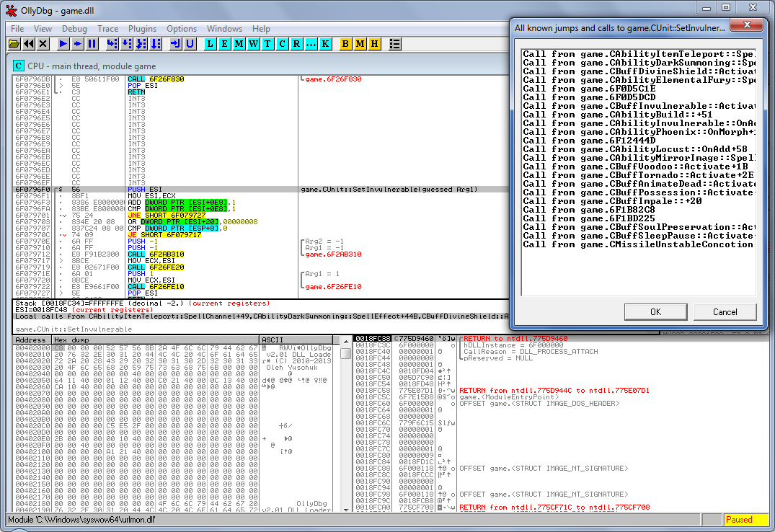Open the Debug menu
The width and height of the screenshot is (775, 532).
click(x=74, y=29)
